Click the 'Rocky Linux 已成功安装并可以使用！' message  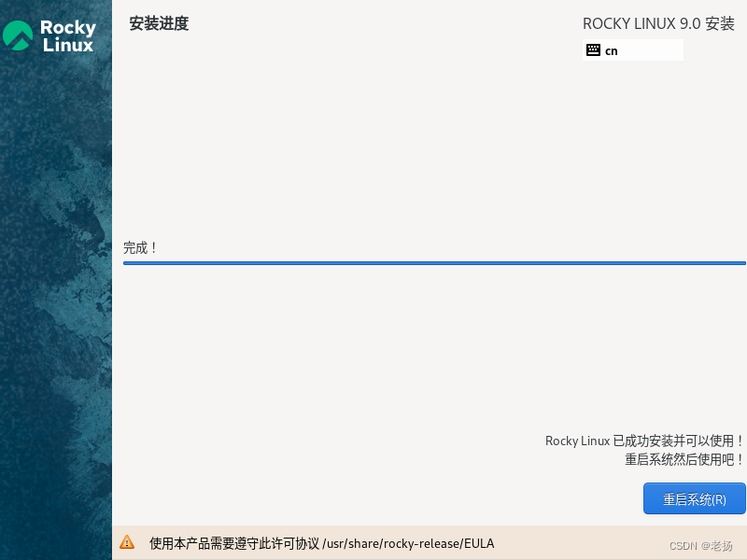point(644,441)
